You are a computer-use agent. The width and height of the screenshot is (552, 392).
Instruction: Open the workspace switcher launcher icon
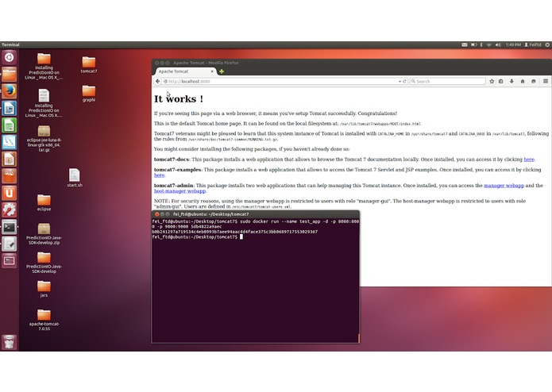click(x=10, y=261)
